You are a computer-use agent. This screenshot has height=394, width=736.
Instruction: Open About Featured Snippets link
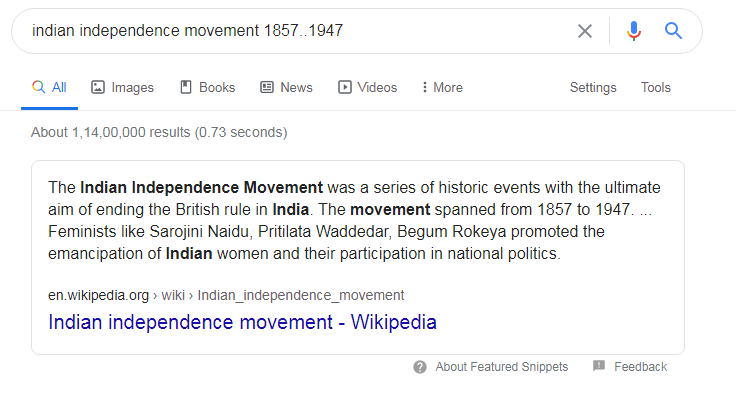(x=501, y=367)
